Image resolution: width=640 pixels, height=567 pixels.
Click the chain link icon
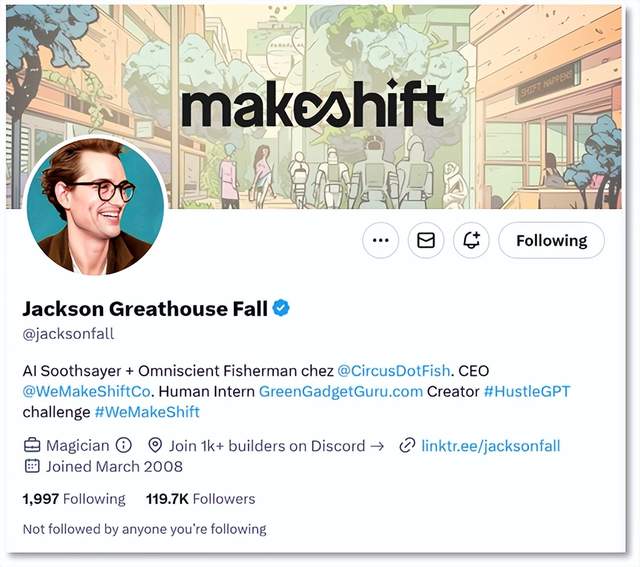[407, 445]
